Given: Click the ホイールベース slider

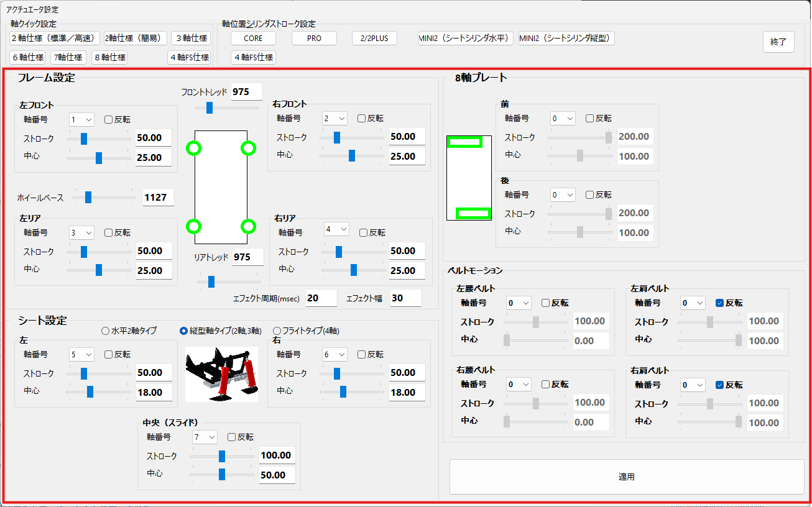Looking at the screenshot, I should [x=103, y=198].
